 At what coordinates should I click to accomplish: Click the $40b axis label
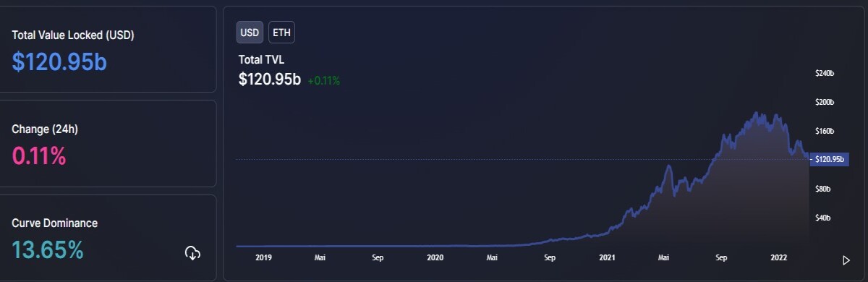(x=822, y=218)
